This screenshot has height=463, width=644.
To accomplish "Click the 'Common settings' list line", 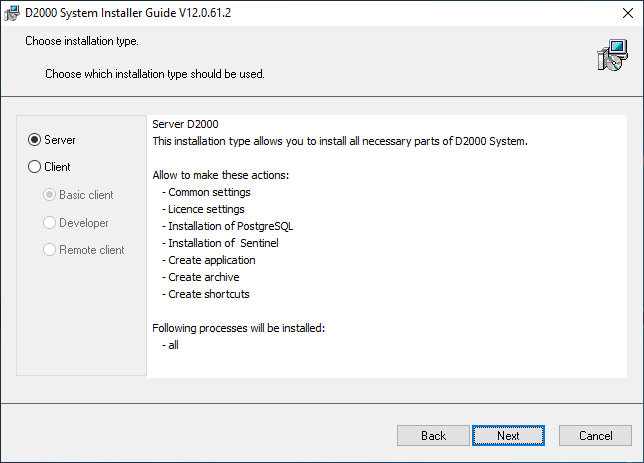I will pyautogui.click(x=209, y=192).
